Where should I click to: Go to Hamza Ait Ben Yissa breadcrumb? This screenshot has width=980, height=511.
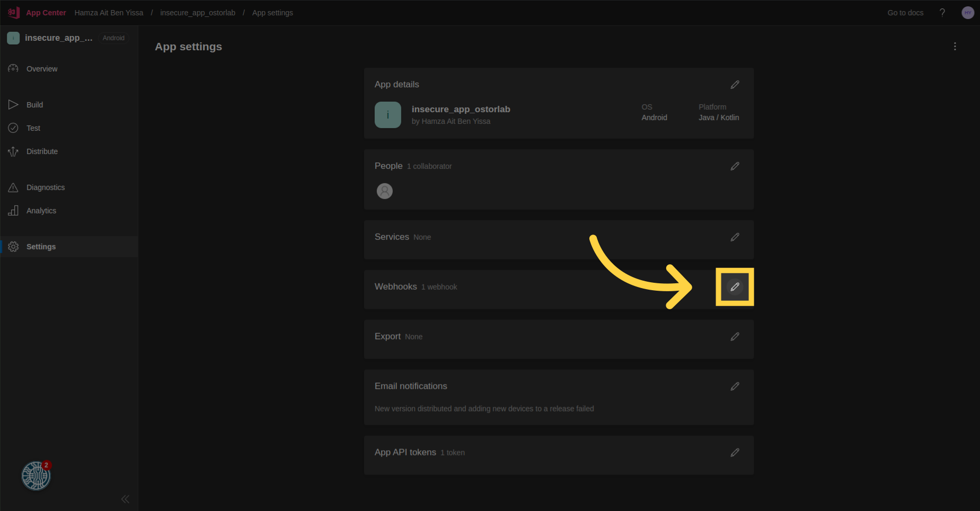(x=109, y=13)
